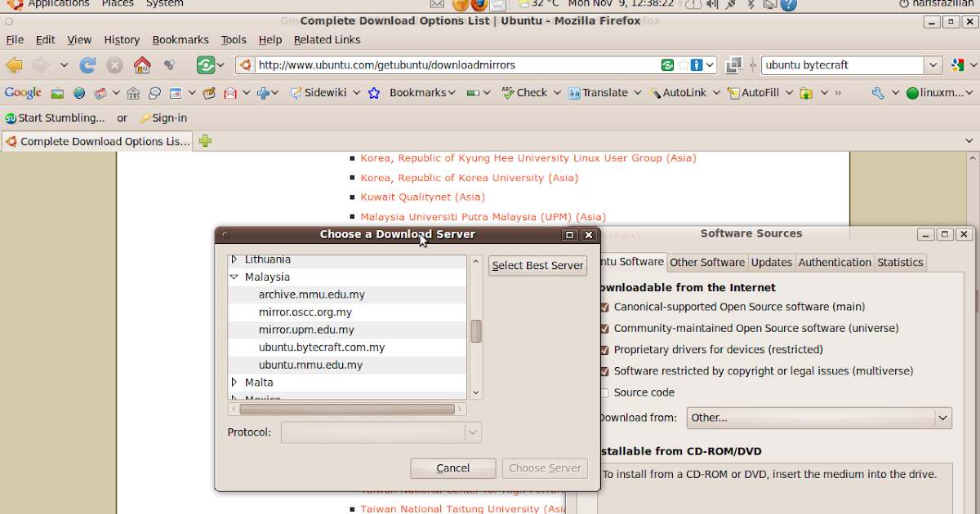This screenshot has height=514, width=980.
Task: Open the linuxm... account dropdown on toolbar
Action: point(940,93)
